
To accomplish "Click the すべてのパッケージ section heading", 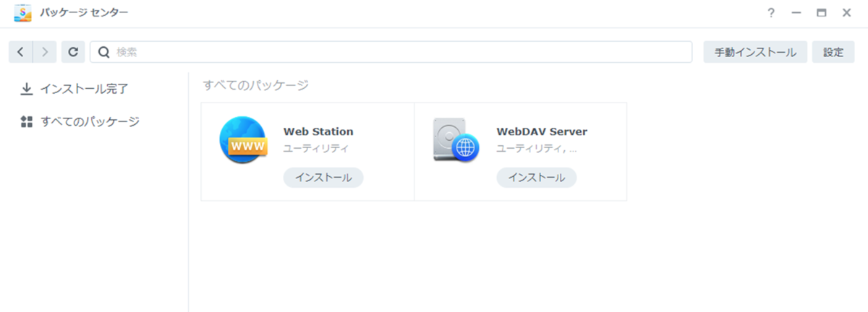I will click(256, 86).
